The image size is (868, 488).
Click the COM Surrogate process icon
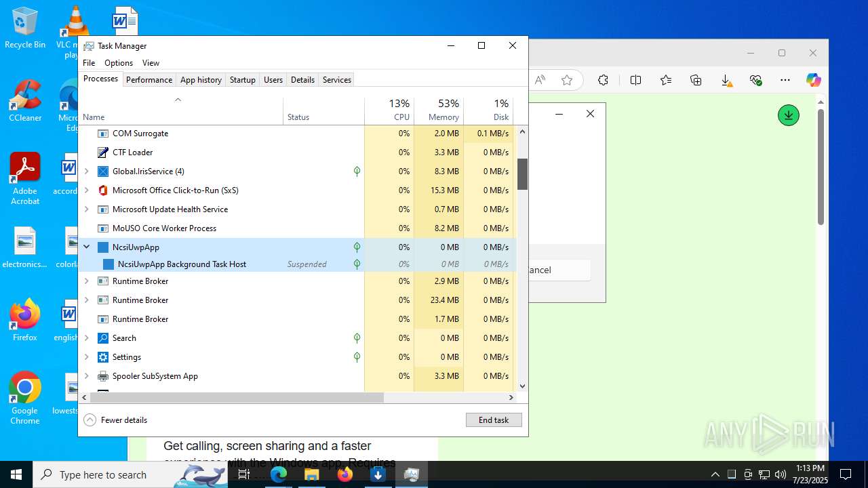click(x=103, y=134)
